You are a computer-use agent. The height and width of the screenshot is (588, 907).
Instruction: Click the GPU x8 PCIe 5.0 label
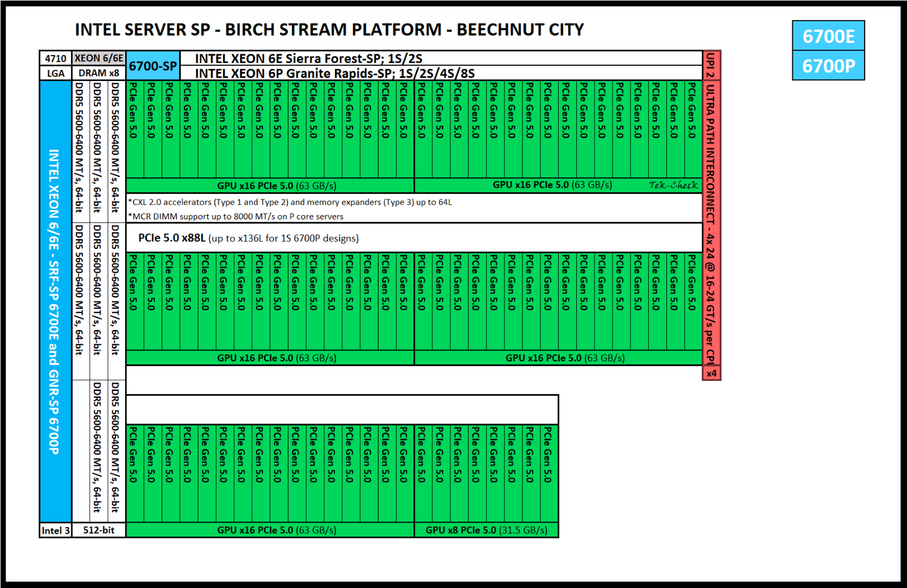click(x=486, y=530)
